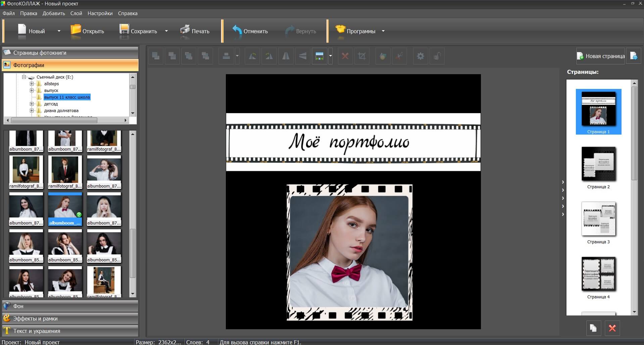Viewport: 644px width, 345px height.
Task: Select the Моё портфолио text on canvas
Action: point(349,143)
